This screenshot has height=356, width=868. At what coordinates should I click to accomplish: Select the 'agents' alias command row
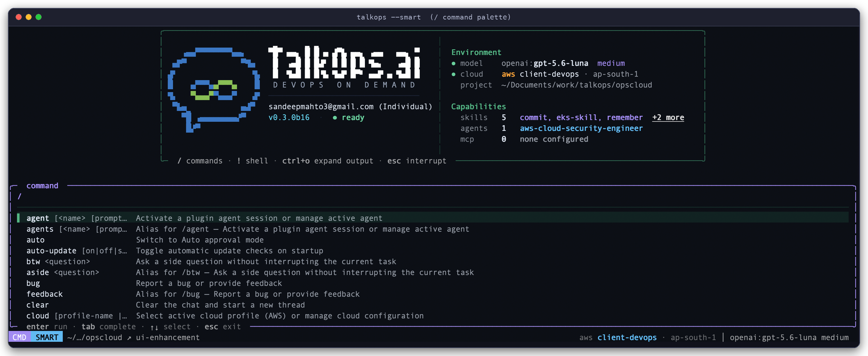click(x=433, y=229)
